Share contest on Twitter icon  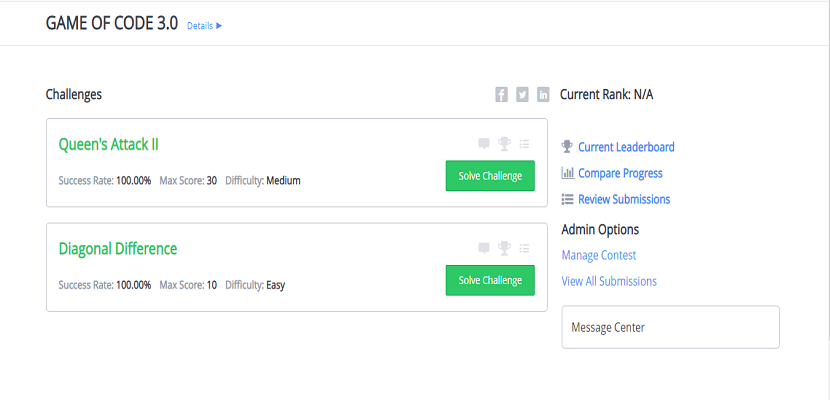(x=522, y=95)
